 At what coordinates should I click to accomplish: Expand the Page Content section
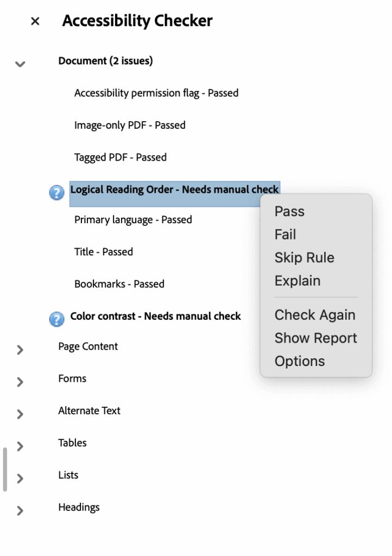[x=20, y=349]
